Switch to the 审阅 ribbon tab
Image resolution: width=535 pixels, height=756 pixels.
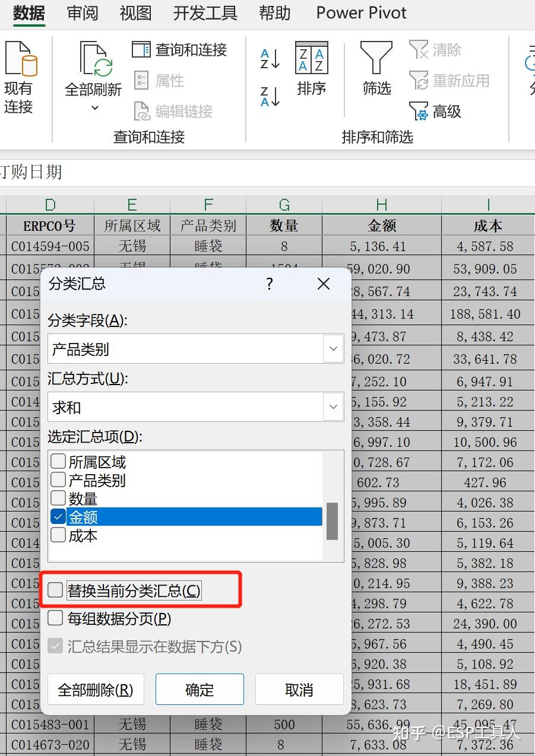(x=83, y=13)
